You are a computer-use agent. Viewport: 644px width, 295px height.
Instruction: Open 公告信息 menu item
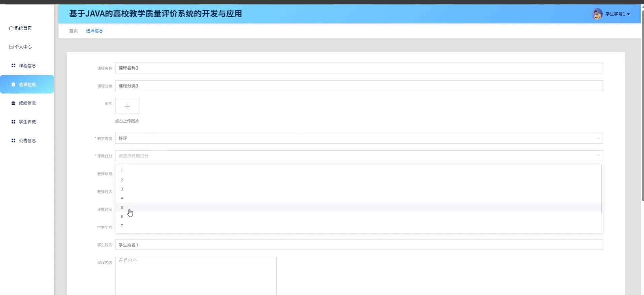click(x=27, y=141)
